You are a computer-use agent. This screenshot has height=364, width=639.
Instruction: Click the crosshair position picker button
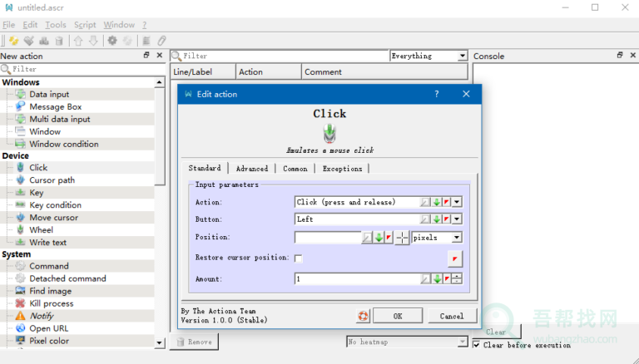(402, 238)
